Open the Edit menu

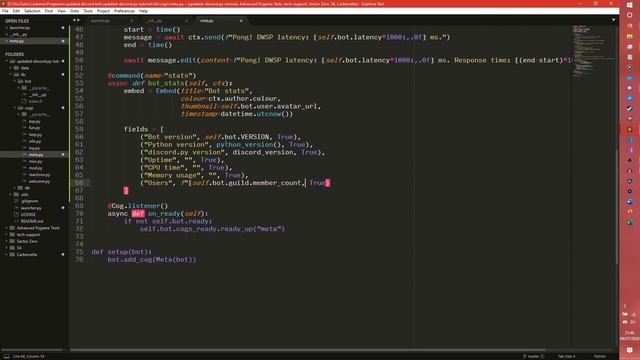[x=16, y=11]
